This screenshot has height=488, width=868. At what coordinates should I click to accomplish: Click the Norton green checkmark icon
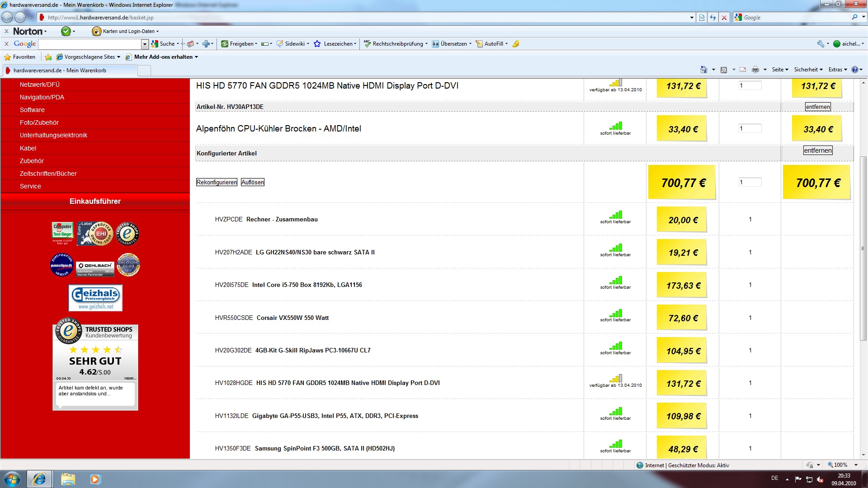[x=66, y=31]
